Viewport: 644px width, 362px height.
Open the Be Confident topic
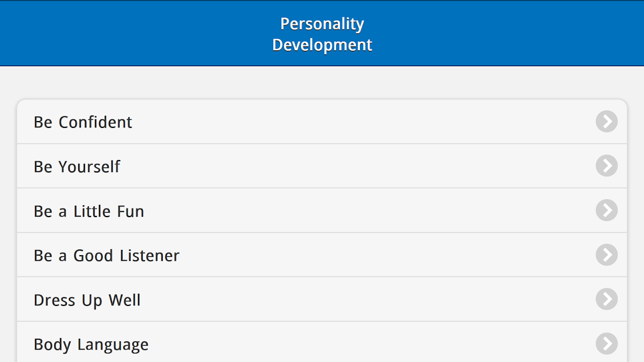[322, 122]
